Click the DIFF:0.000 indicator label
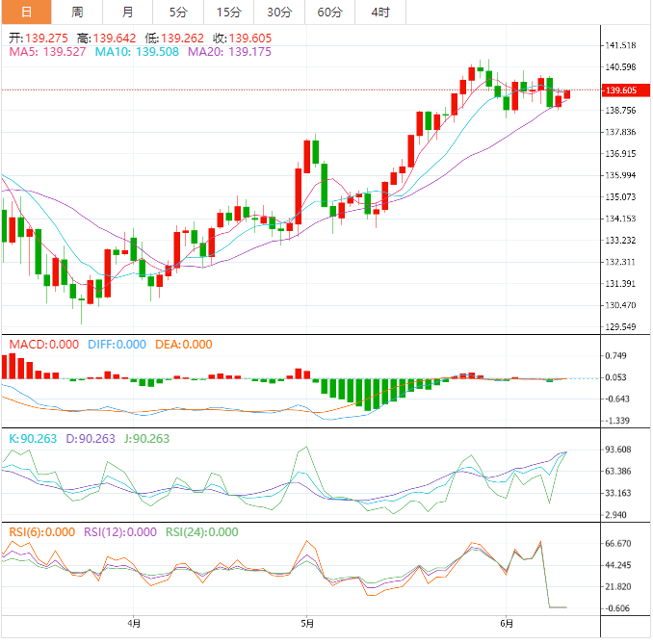 click(x=118, y=345)
